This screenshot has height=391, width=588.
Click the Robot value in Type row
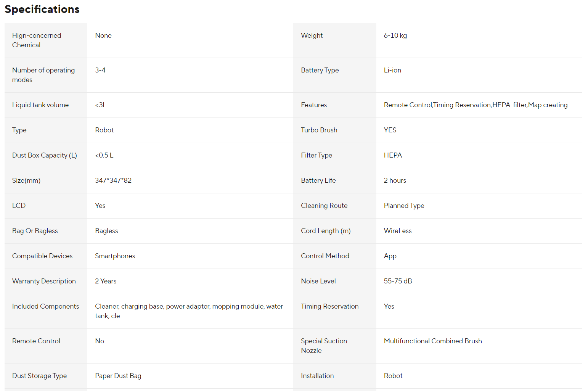(x=104, y=130)
